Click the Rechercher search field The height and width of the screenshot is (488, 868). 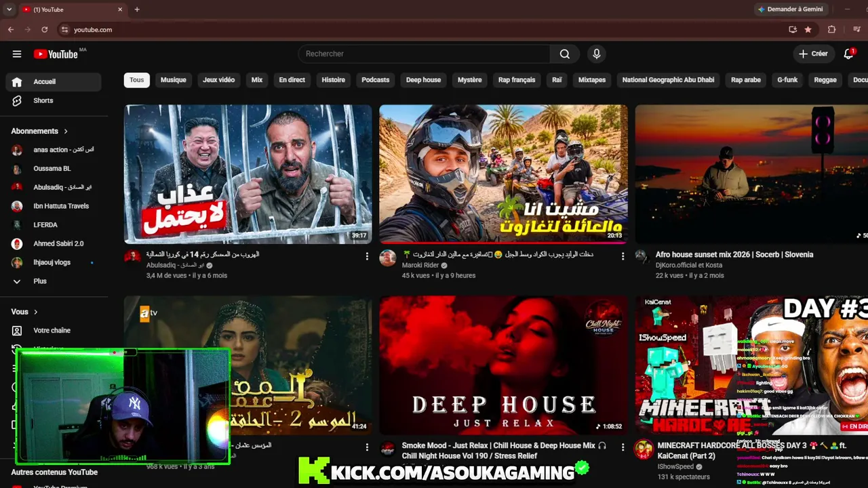click(x=425, y=54)
